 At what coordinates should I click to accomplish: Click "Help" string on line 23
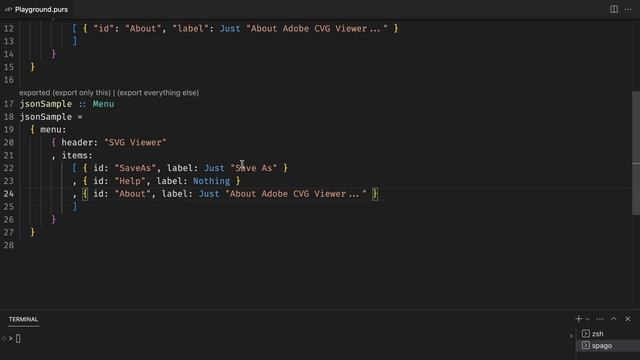tap(130, 181)
